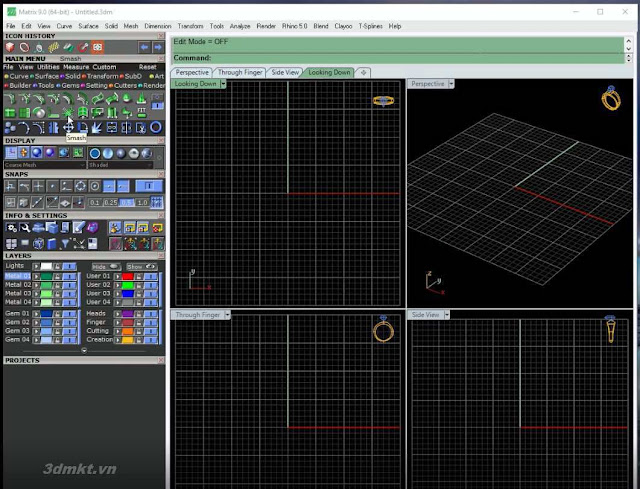Image resolution: width=640 pixels, height=489 pixels.
Task: Toggle visibility switch for User 01 layer
Action: pyautogui.click(x=151, y=276)
